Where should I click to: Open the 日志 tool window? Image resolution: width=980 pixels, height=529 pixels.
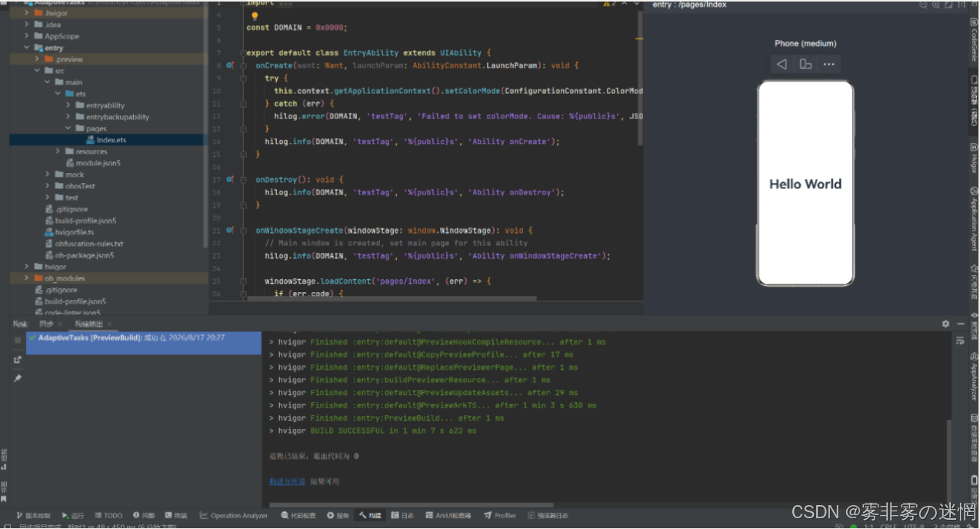tap(402, 515)
